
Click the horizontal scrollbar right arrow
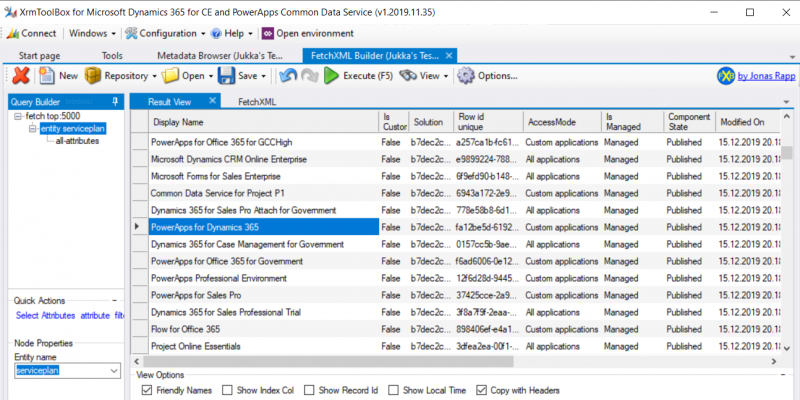click(774, 361)
